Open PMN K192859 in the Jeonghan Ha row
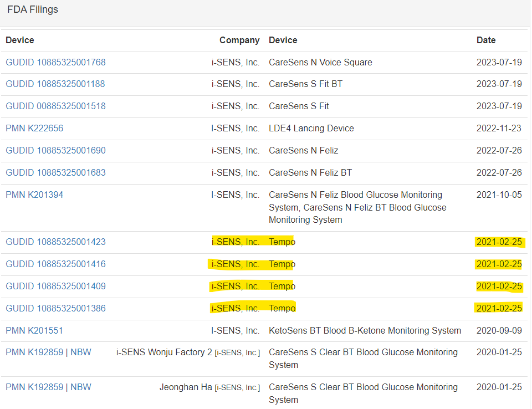This screenshot has height=409, width=532. (x=34, y=387)
